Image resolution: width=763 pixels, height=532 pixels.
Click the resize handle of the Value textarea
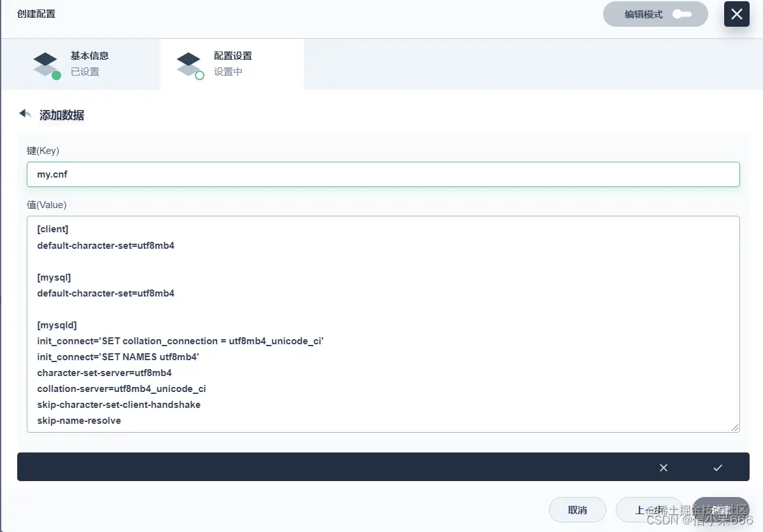[x=734, y=428]
